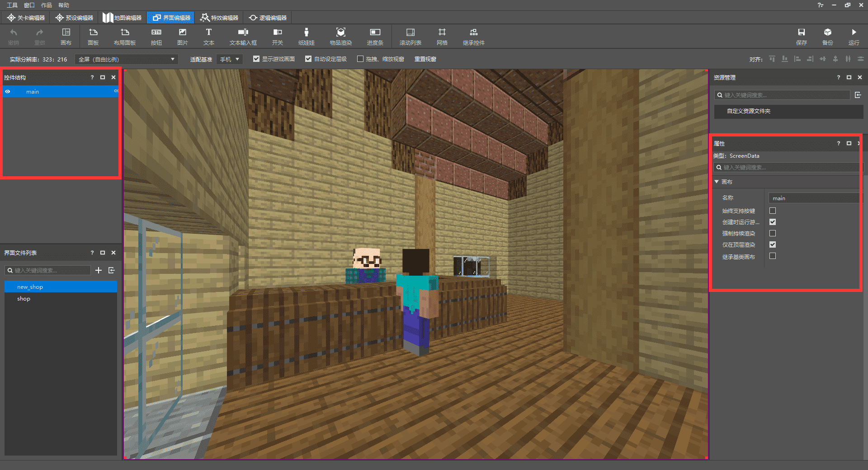Enable 始终支持按键 checkbox

[773, 211]
